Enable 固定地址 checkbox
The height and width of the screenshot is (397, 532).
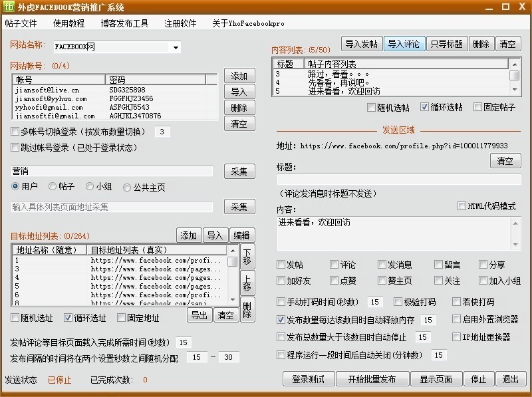tap(121, 318)
